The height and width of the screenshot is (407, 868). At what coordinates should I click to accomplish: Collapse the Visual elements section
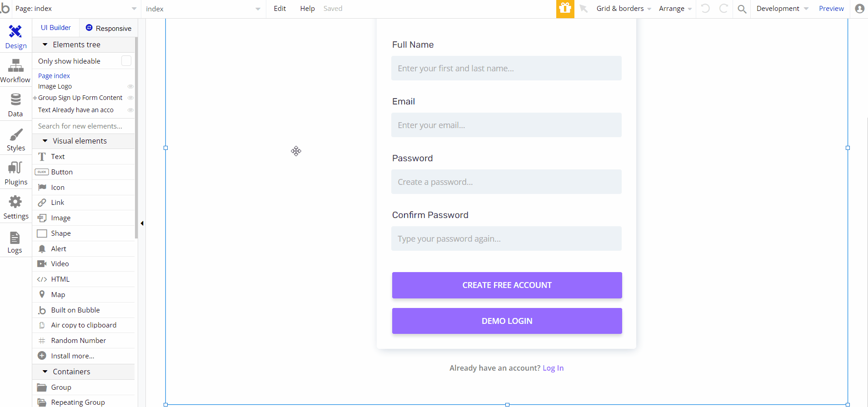coord(45,141)
